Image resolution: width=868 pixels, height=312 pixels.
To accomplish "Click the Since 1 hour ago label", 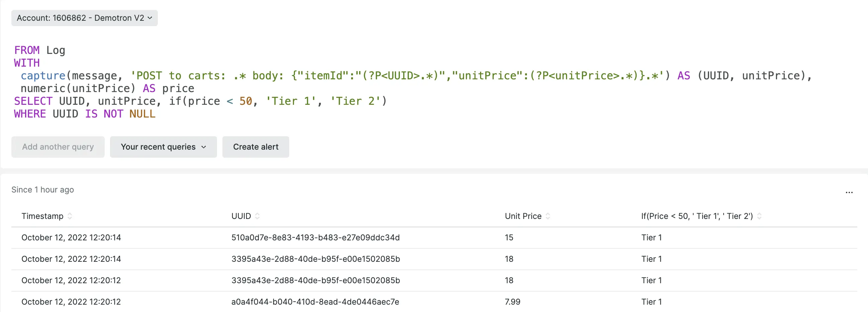I will [x=42, y=189].
